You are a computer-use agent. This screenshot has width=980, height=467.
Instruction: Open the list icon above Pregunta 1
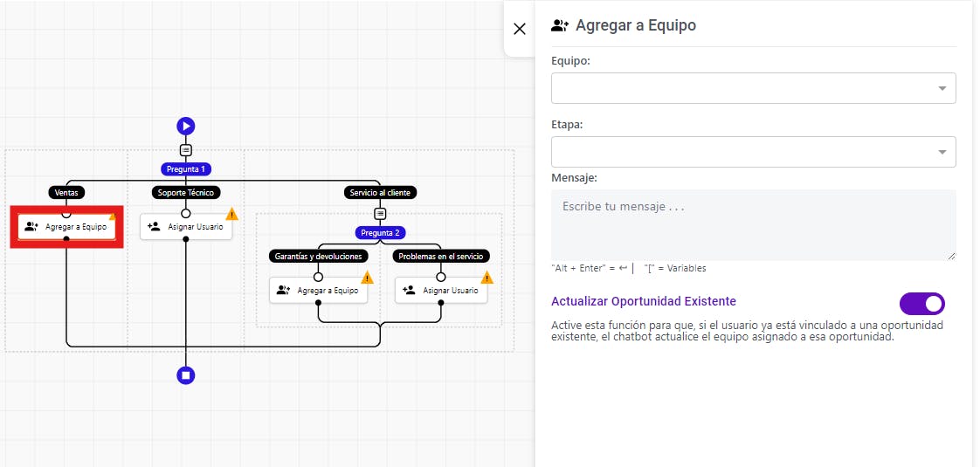pyautogui.click(x=186, y=150)
